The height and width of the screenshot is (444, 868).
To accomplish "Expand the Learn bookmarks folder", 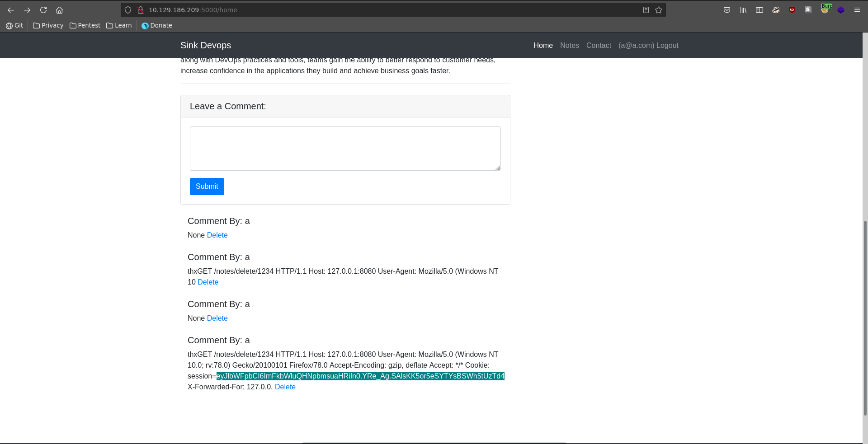I will 119,25.
